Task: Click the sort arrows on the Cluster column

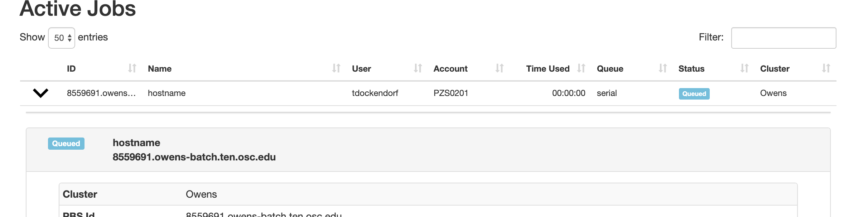Action: coord(826,68)
